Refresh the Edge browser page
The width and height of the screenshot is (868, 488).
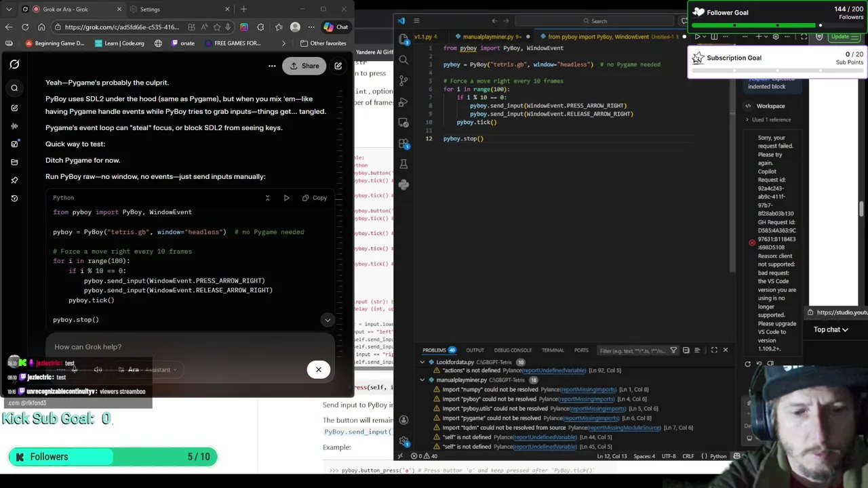[25, 27]
